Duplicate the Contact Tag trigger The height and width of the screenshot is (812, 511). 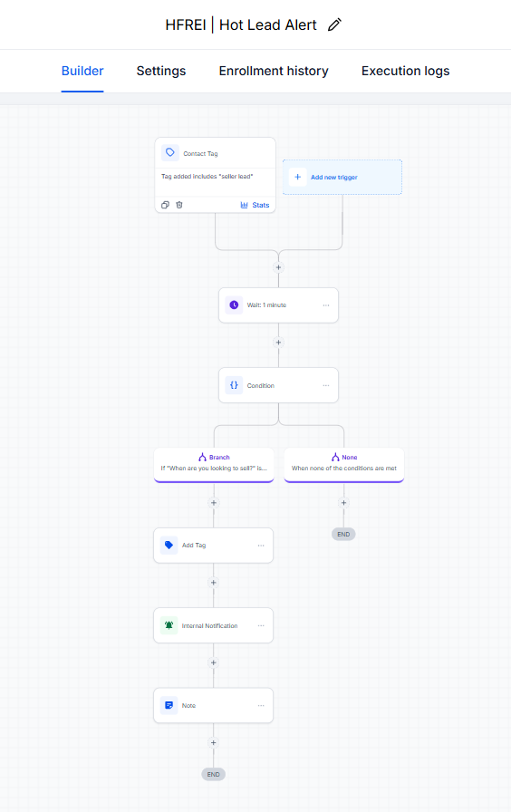[x=165, y=205]
